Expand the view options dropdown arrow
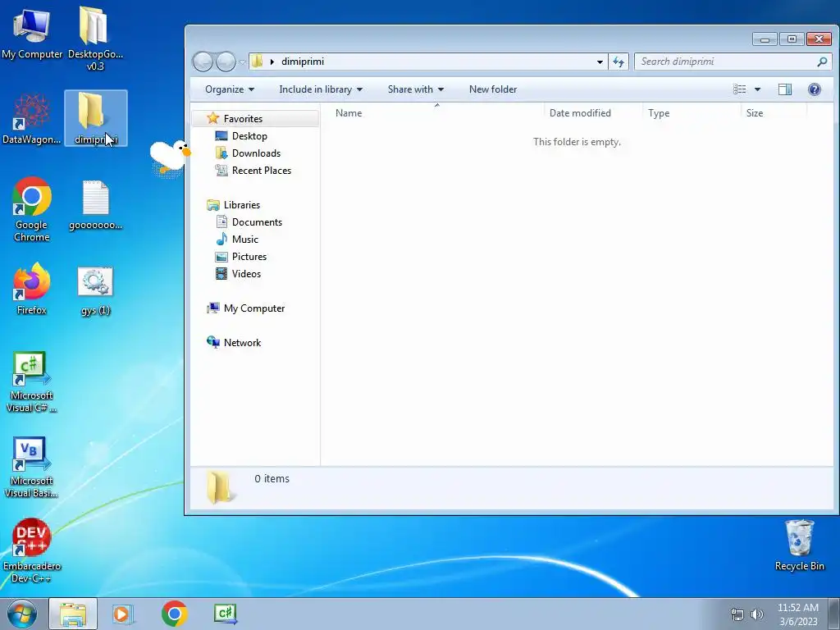Screen dimensions: 840x630 click(757, 89)
